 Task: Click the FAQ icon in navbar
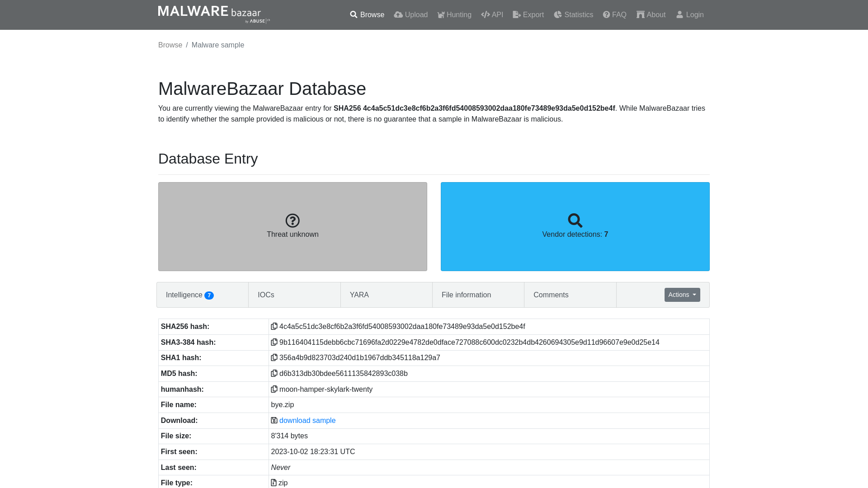[606, 14]
